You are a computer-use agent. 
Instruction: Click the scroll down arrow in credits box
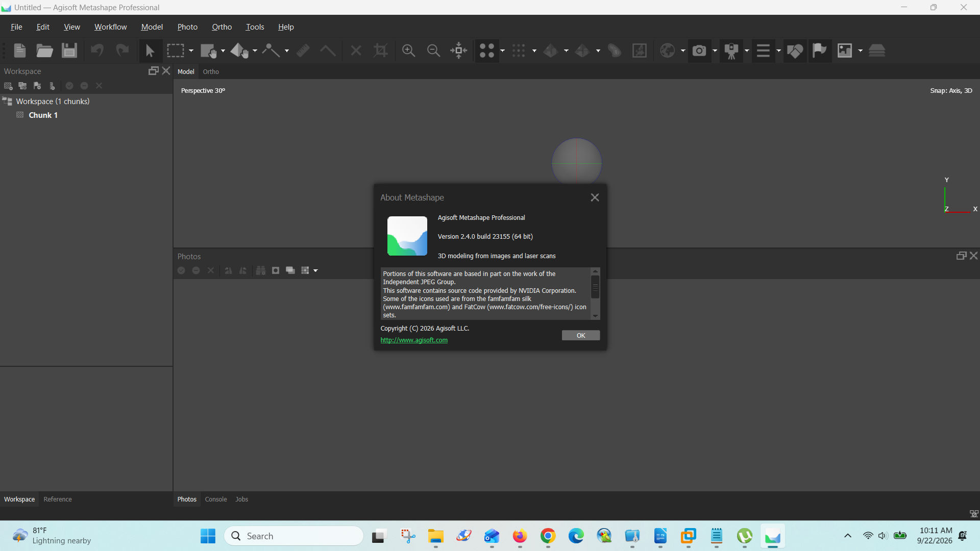pos(595,316)
